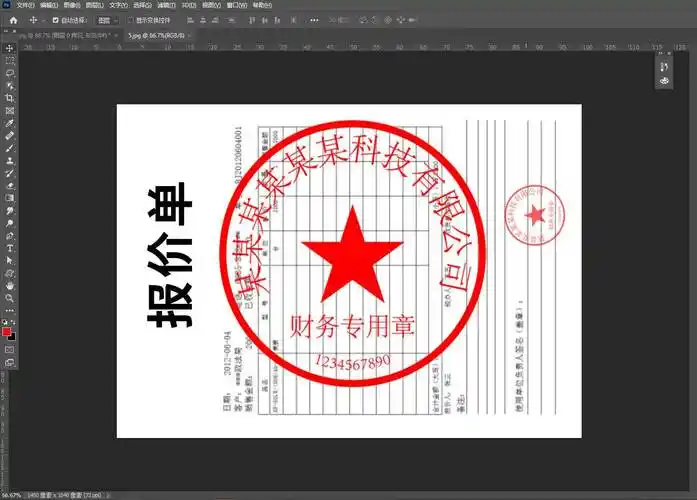Open the 滤镜(T) menu
Viewport: 697px width, 500px height.
click(166, 5)
